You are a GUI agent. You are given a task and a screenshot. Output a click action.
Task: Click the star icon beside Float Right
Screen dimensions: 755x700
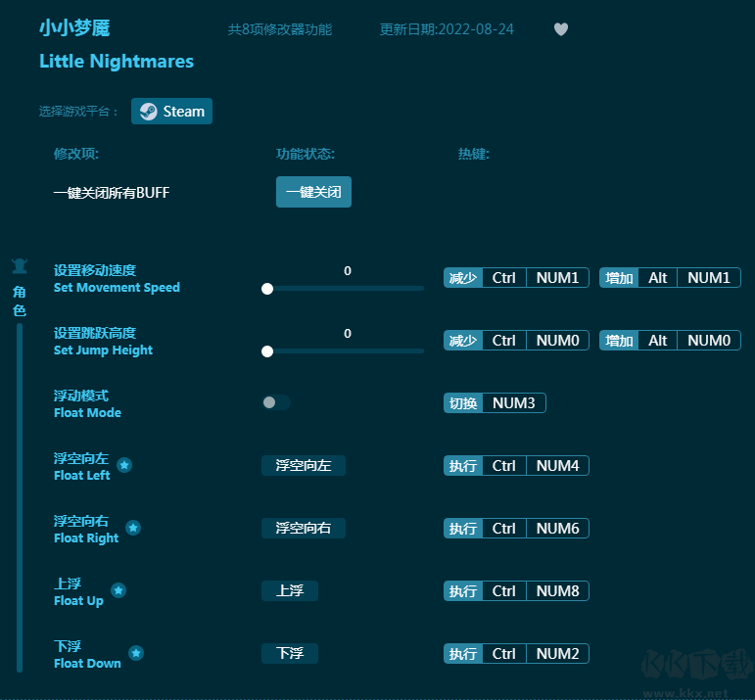pyautogui.click(x=133, y=528)
